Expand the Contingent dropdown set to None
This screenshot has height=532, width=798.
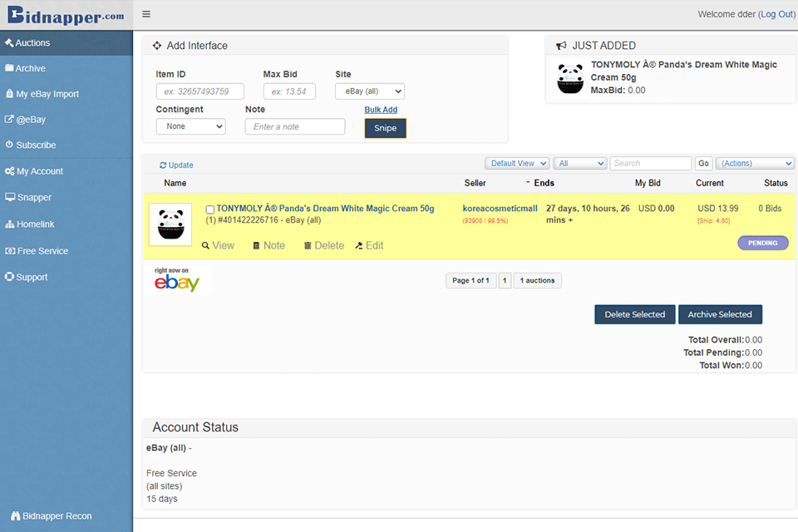coord(190,126)
